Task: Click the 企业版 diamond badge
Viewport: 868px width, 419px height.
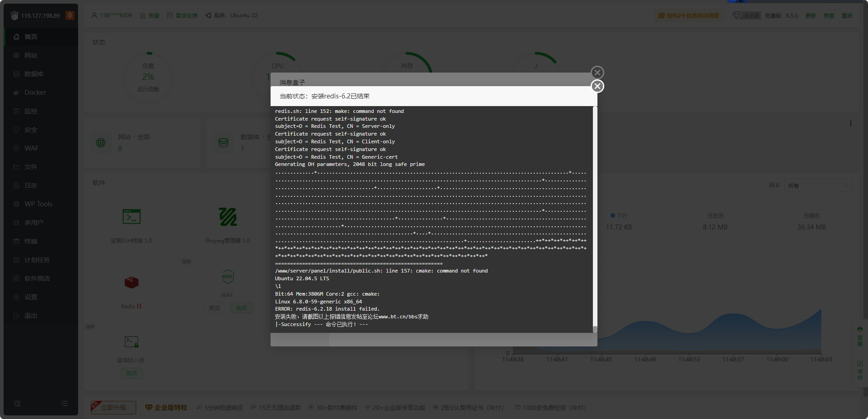Action: pyautogui.click(x=746, y=15)
